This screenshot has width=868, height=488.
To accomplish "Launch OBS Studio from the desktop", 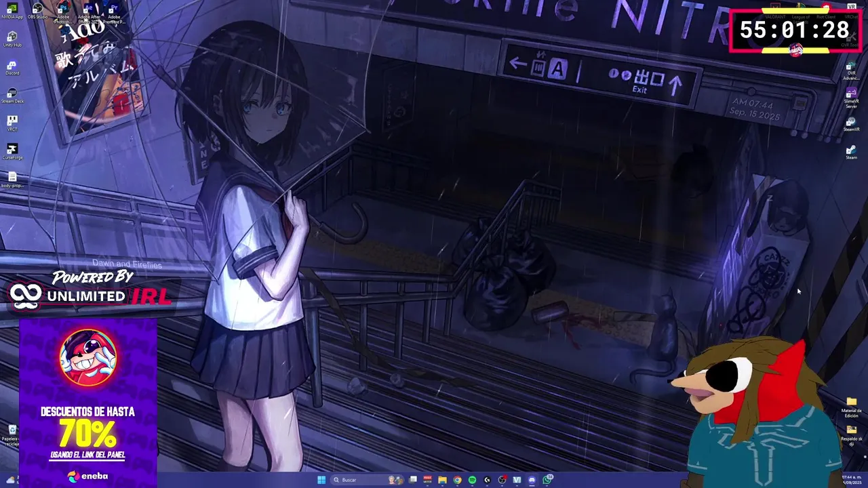I will point(37,12).
